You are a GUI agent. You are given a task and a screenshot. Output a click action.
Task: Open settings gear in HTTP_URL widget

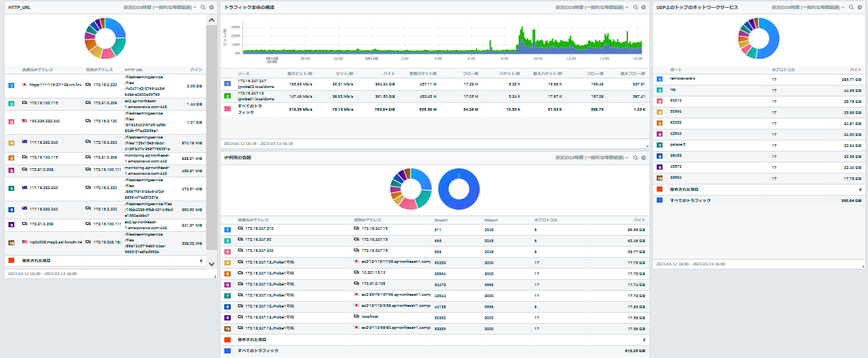click(211, 7)
